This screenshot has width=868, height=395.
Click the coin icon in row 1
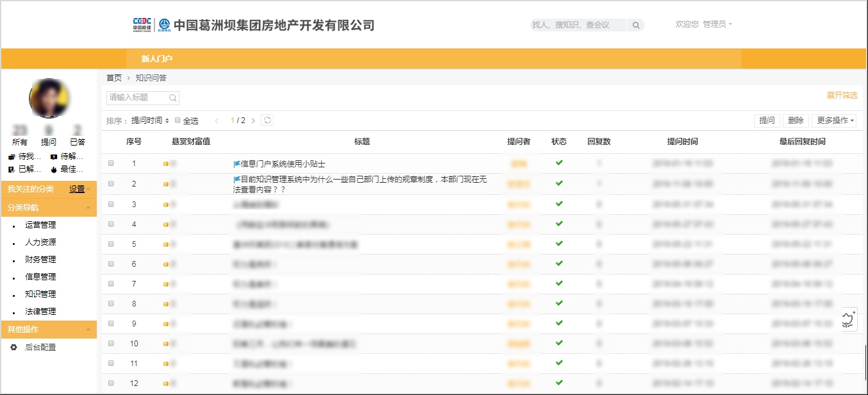(166, 164)
